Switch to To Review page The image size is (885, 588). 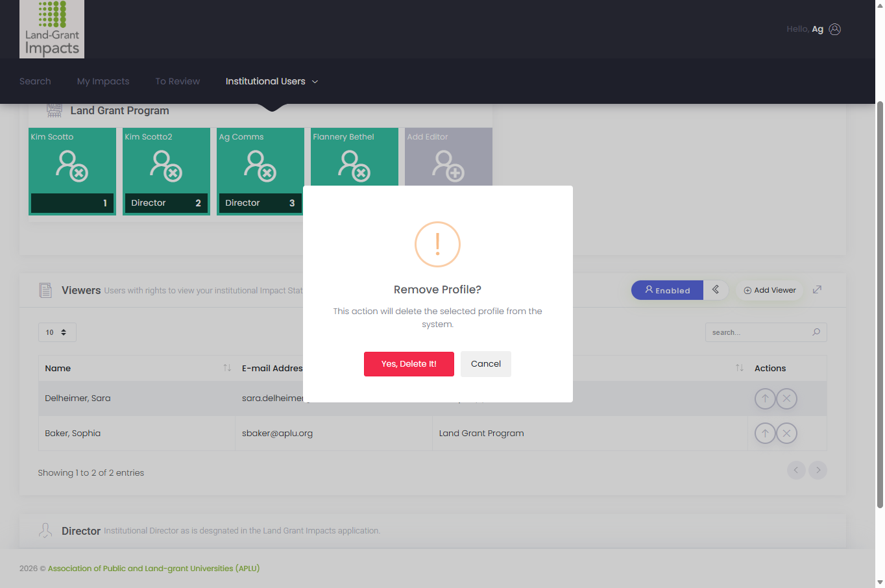pos(178,81)
